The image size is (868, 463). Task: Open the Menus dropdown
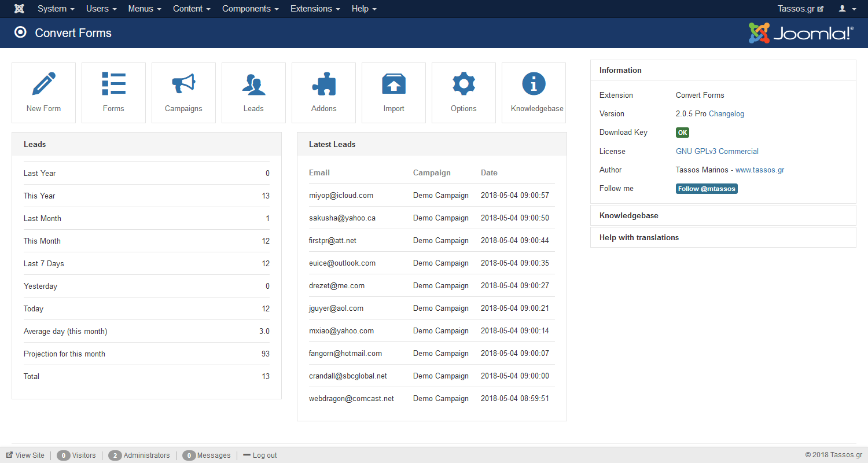[145, 9]
